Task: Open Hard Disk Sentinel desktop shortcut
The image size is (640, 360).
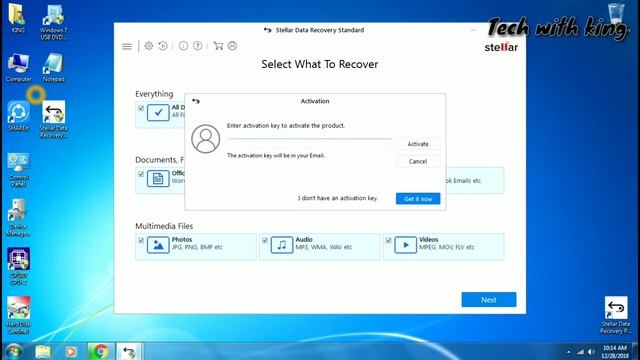Action: [x=18, y=315]
